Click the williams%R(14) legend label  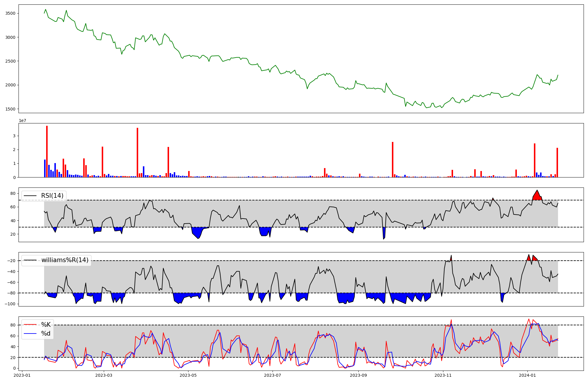coord(65,260)
